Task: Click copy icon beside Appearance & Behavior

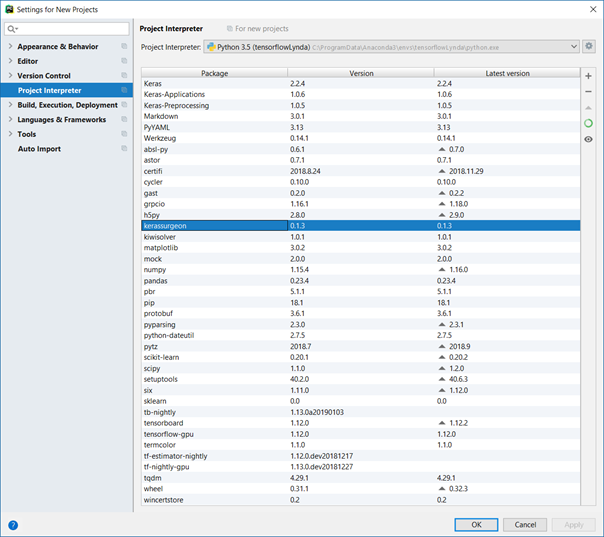Action: [x=124, y=46]
